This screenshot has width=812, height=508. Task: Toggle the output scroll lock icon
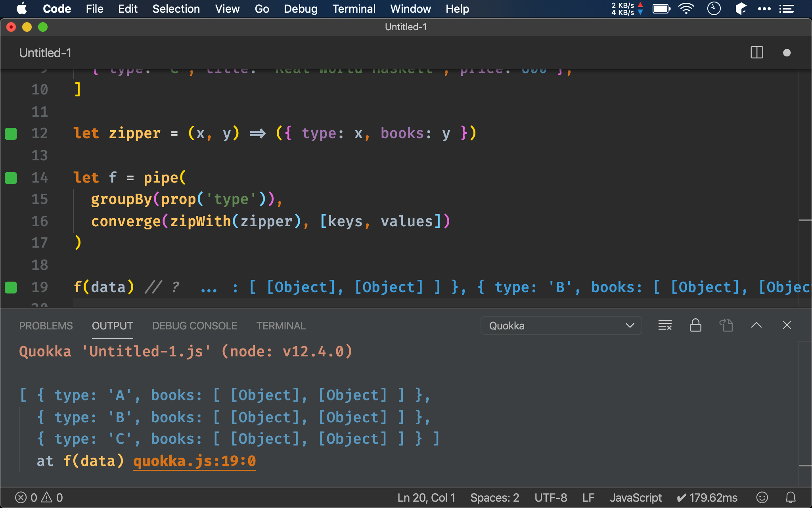click(695, 325)
